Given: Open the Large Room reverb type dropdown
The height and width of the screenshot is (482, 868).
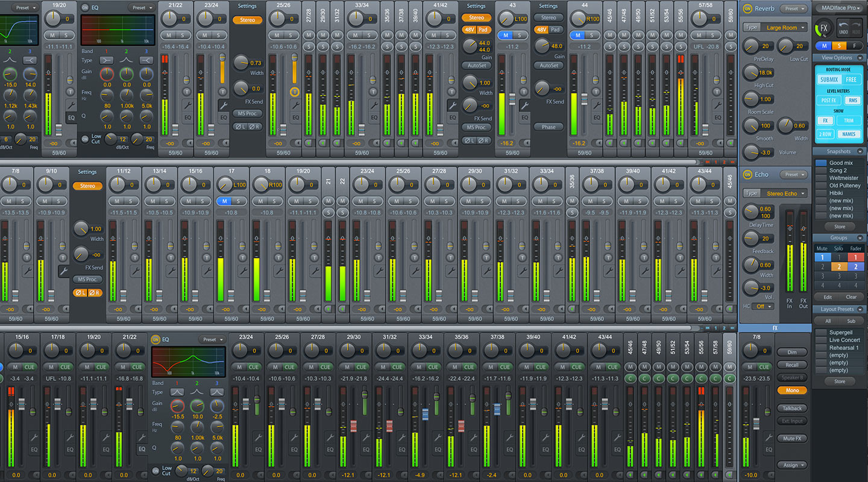Looking at the screenshot, I should (x=782, y=27).
